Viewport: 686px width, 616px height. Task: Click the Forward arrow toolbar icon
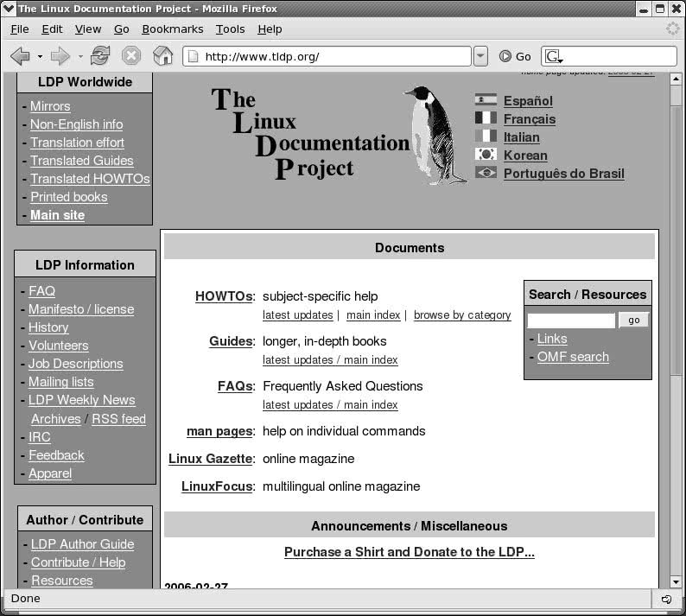60,56
